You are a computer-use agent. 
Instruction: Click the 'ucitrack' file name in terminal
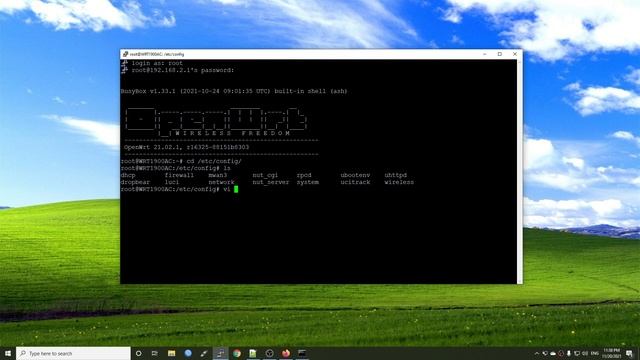click(355, 182)
